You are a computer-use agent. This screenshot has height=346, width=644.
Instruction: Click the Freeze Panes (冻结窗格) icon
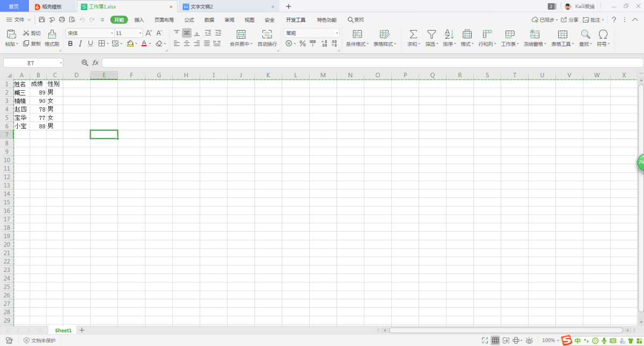pyautogui.click(x=535, y=34)
